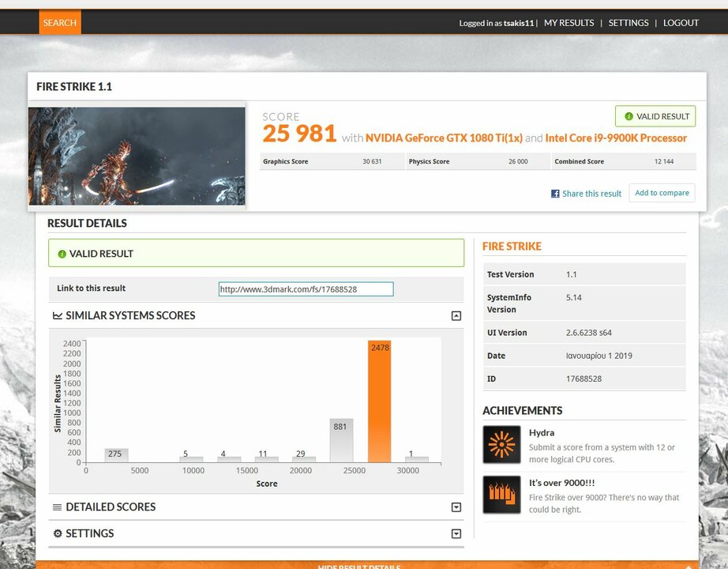Click the ID value 17688528
Viewport: 728px width, 569px height.
point(584,379)
